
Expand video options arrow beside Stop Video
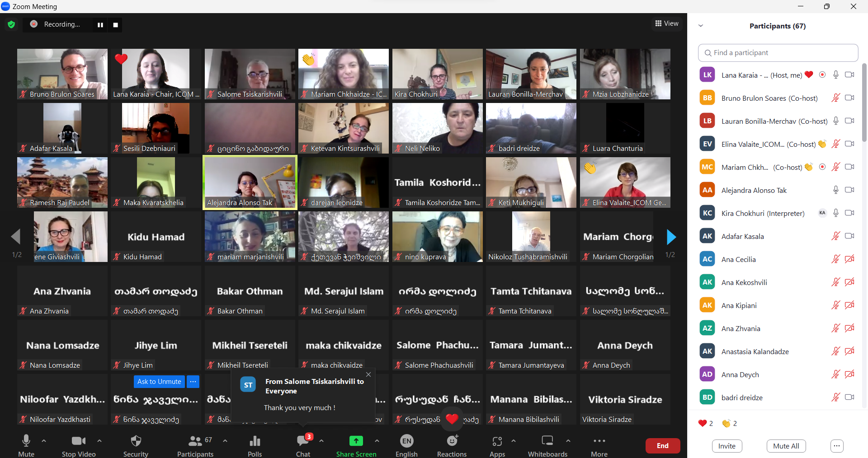99,440
